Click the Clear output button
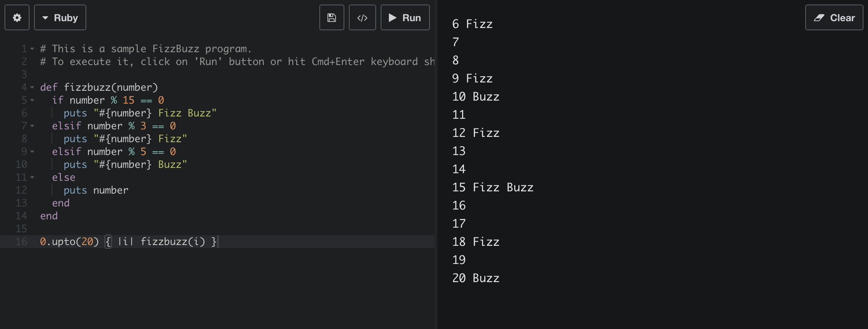 click(x=834, y=17)
